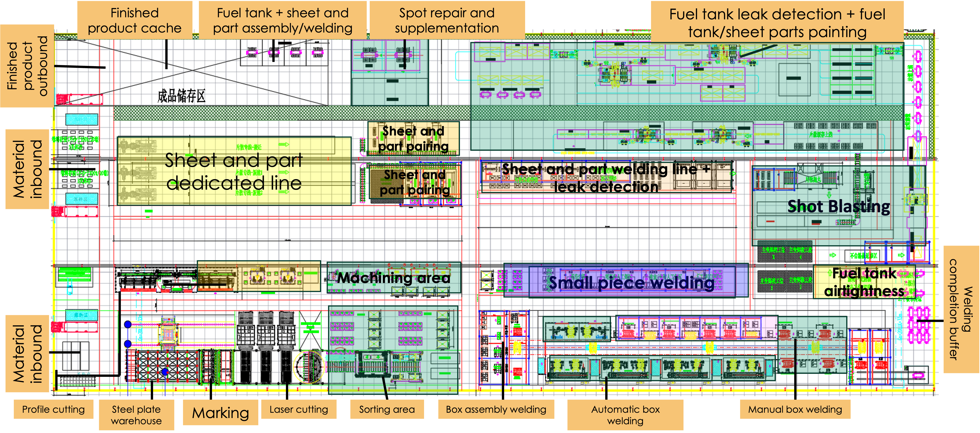
Task: Select the Sorting area label
Action: [387, 409]
